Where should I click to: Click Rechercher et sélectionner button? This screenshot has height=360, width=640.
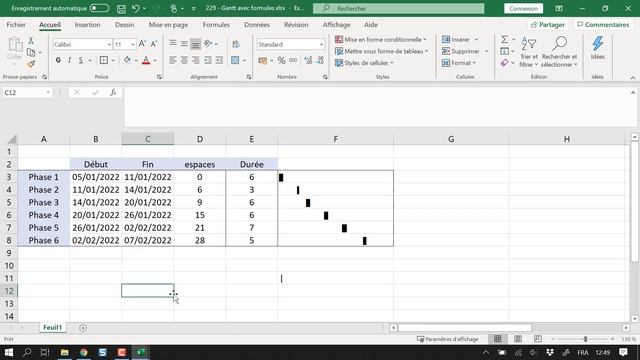point(559,52)
